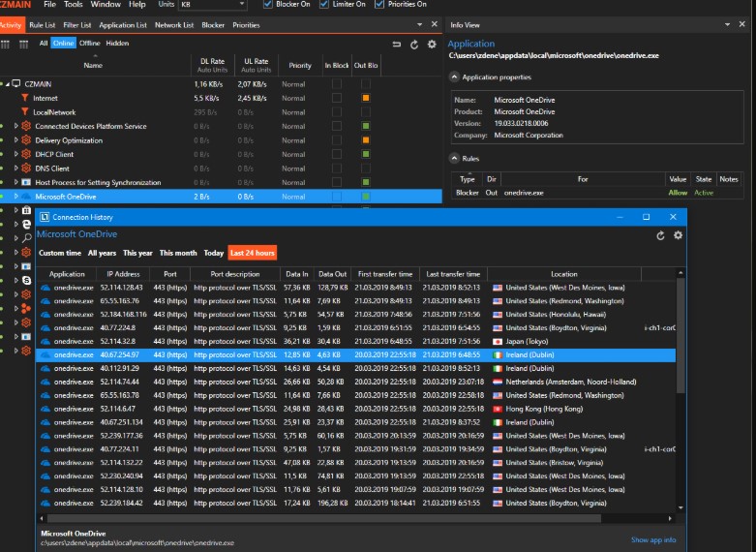The height and width of the screenshot is (552, 756).
Task: Open Connection History settings gear
Action: tap(678, 235)
